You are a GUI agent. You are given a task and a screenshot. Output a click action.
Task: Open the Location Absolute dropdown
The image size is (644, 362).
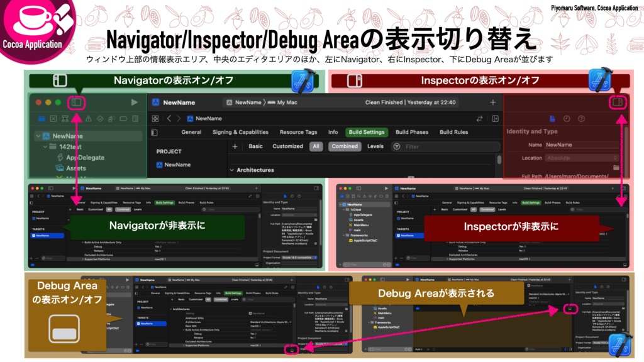point(582,158)
